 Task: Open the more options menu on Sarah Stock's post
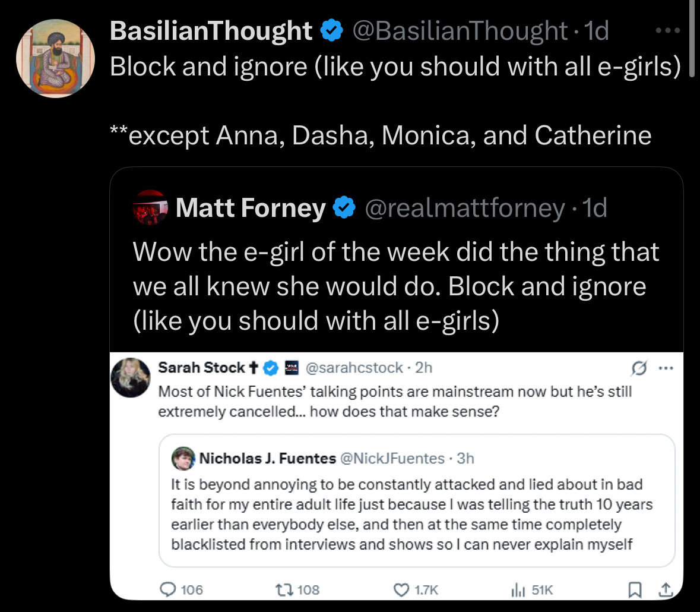coord(666,368)
